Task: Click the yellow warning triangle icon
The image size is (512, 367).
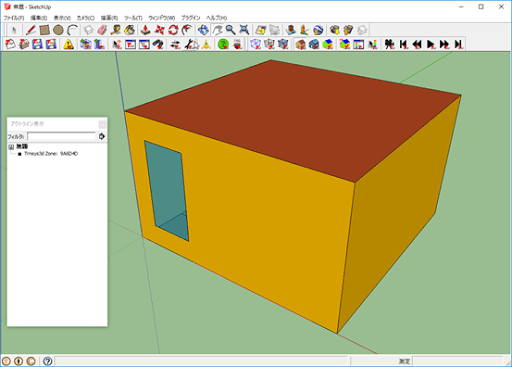Action: click(68, 44)
